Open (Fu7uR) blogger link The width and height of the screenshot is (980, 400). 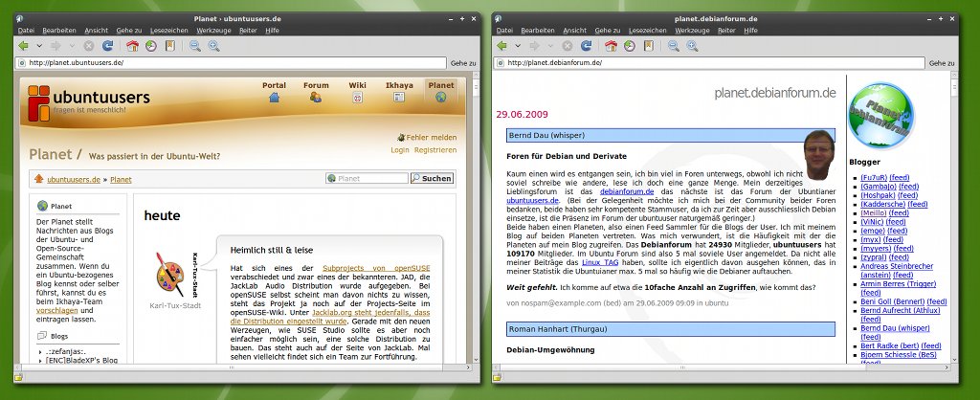click(873, 177)
